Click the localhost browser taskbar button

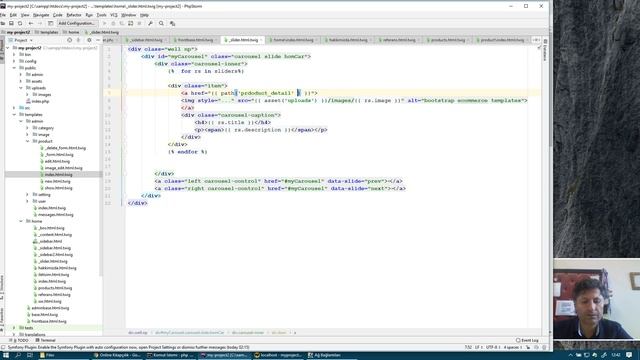[278, 355]
